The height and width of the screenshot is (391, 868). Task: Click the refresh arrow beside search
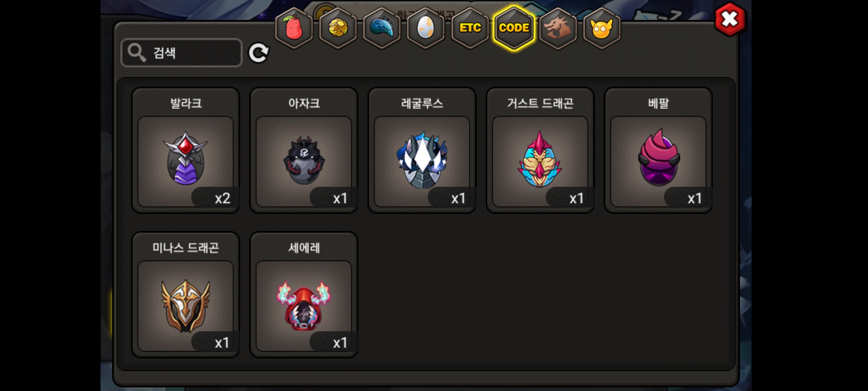pos(259,53)
